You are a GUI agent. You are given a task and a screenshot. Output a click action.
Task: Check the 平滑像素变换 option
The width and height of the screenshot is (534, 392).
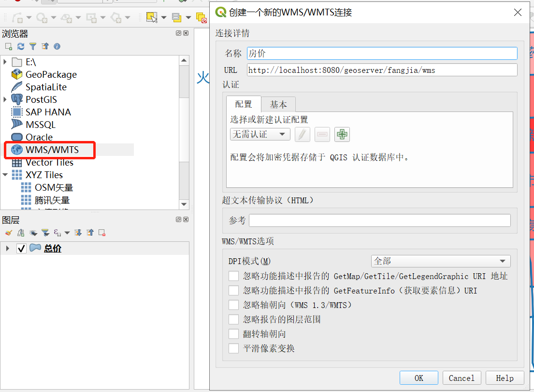234,348
